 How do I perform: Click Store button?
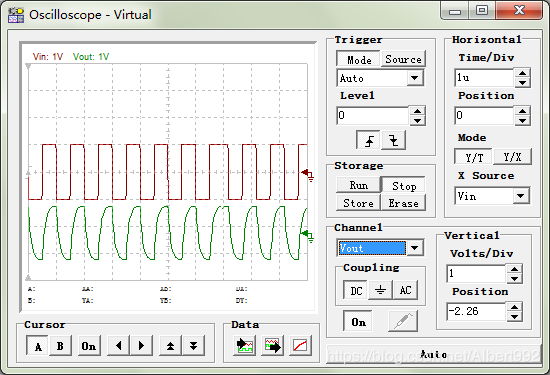pyautogui.click(x=358, y=203)
